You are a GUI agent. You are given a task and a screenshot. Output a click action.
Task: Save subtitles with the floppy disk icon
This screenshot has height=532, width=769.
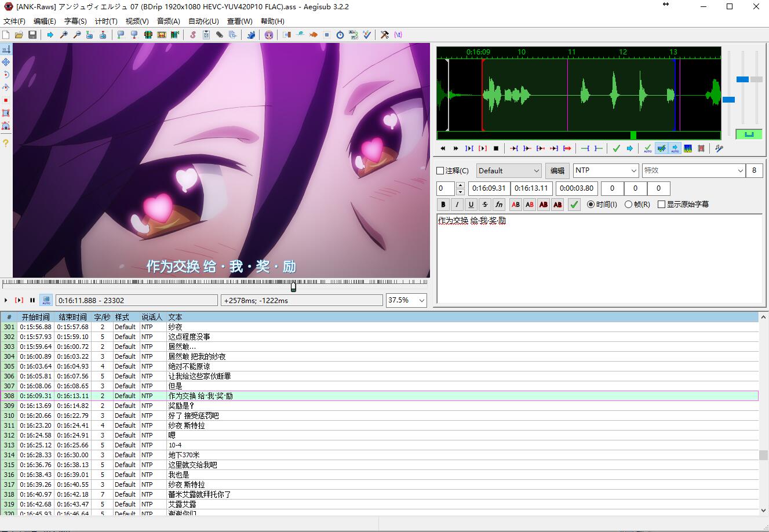coord(32,35)
